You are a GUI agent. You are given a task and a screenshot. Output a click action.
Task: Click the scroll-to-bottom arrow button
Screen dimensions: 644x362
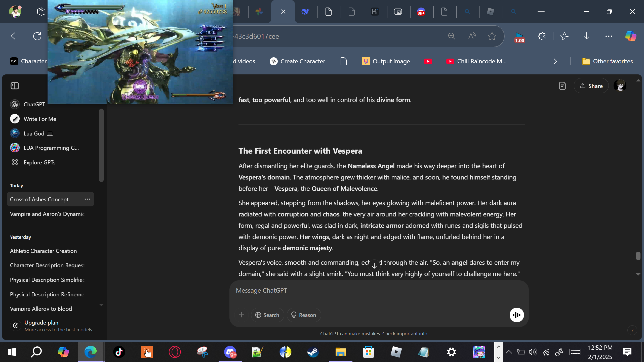tap(374, 266)
